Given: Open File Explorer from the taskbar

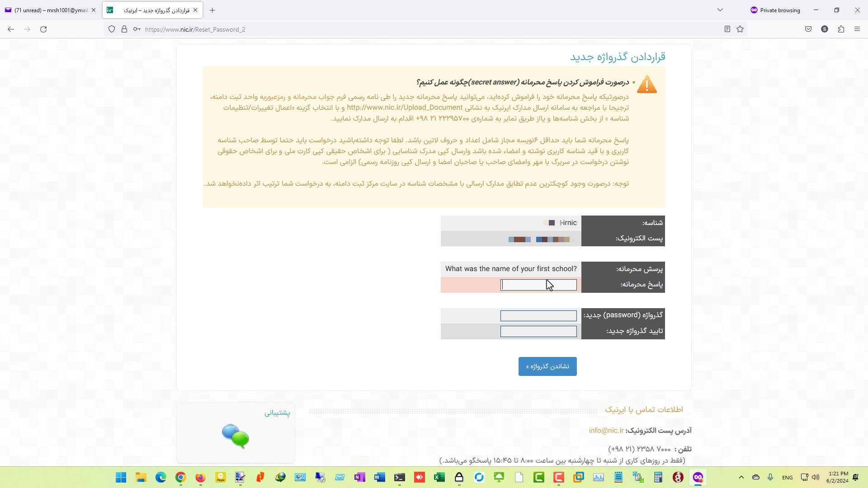Looking at the screenshot, I should coord(141,478).
